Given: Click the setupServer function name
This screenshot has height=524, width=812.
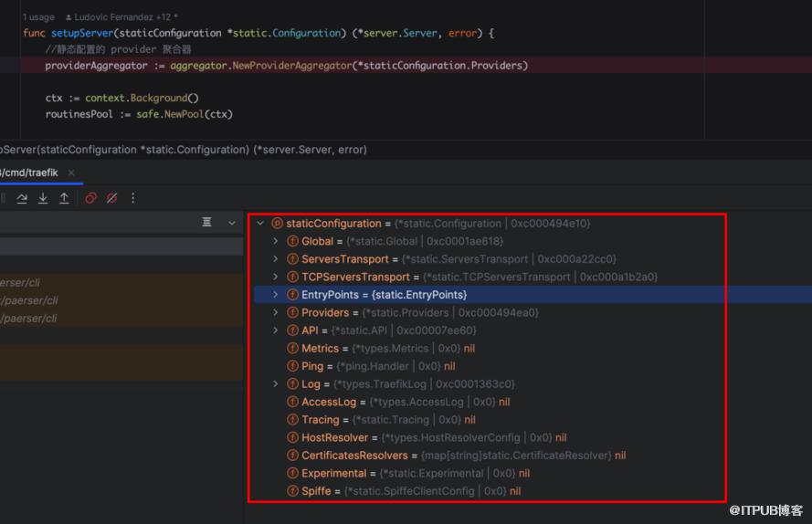Looking at the screenshot, I should point(82,33).
